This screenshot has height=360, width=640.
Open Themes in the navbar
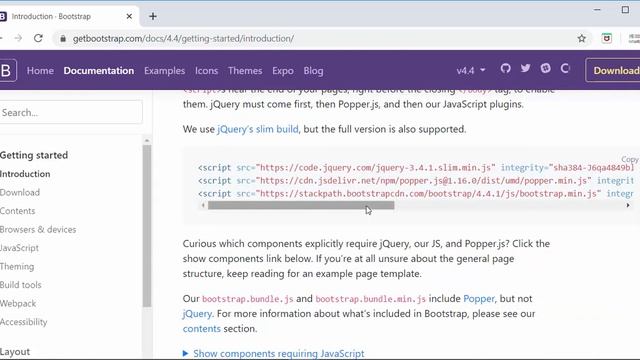coord(245,71)
